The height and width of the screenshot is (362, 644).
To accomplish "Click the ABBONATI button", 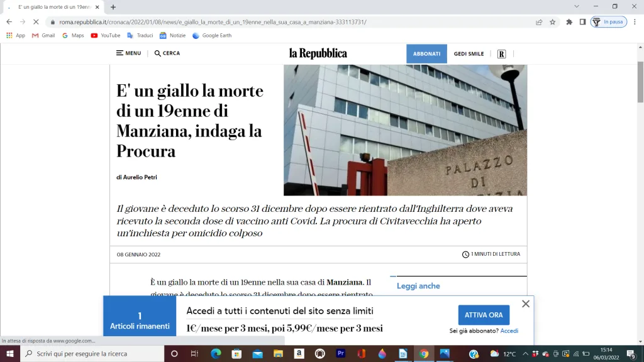I will point(427,54).
